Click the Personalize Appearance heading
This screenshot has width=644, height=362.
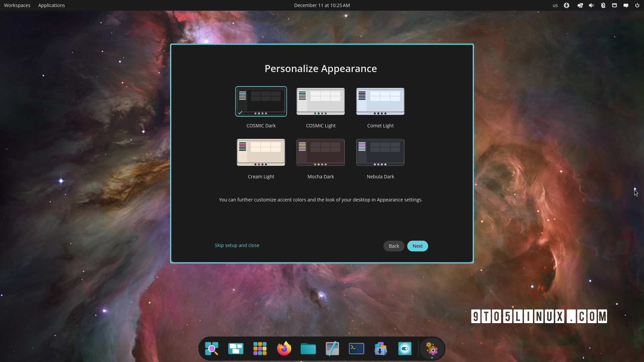[x=321, y=69]
